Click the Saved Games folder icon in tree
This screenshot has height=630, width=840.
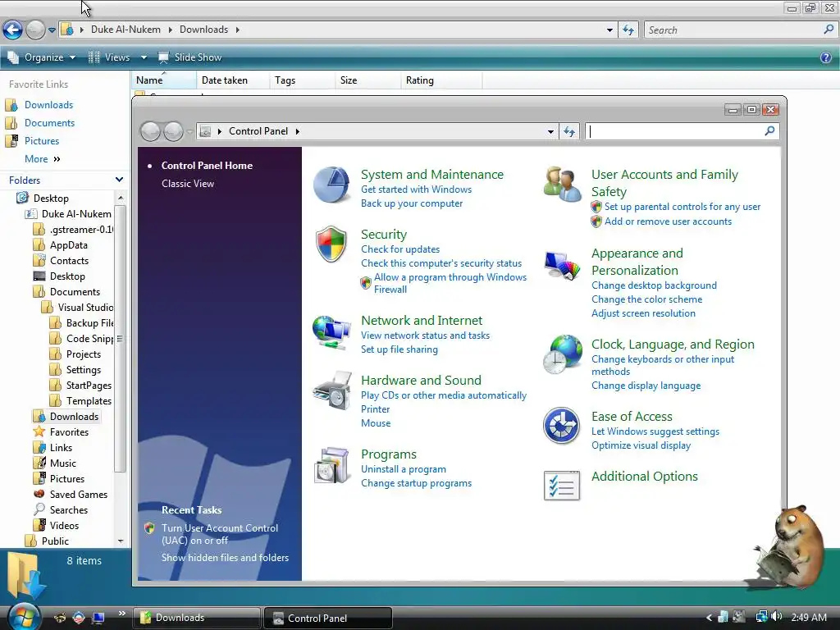(x=39, y=494)
